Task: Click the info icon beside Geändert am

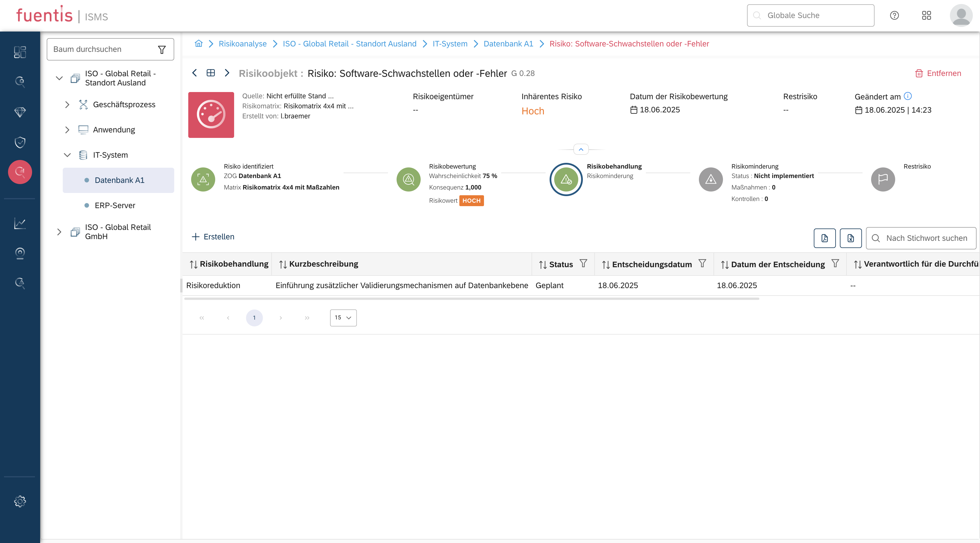Action: [x=908, y=96]
